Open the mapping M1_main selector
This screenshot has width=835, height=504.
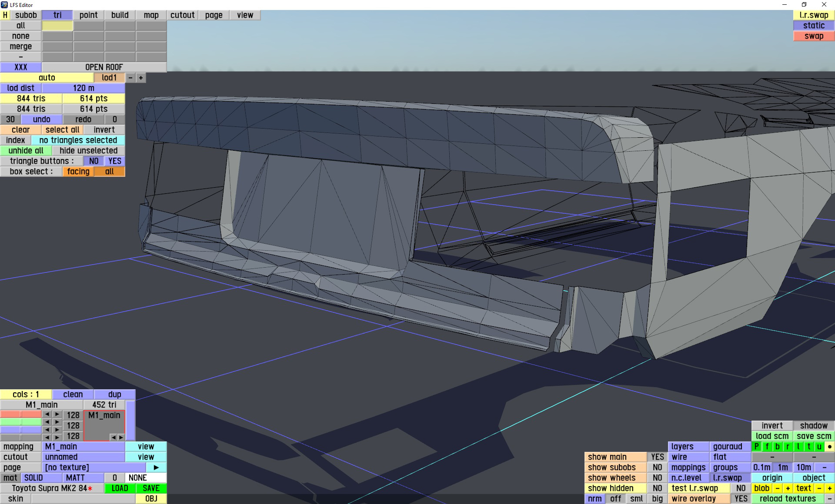(83, 446)
